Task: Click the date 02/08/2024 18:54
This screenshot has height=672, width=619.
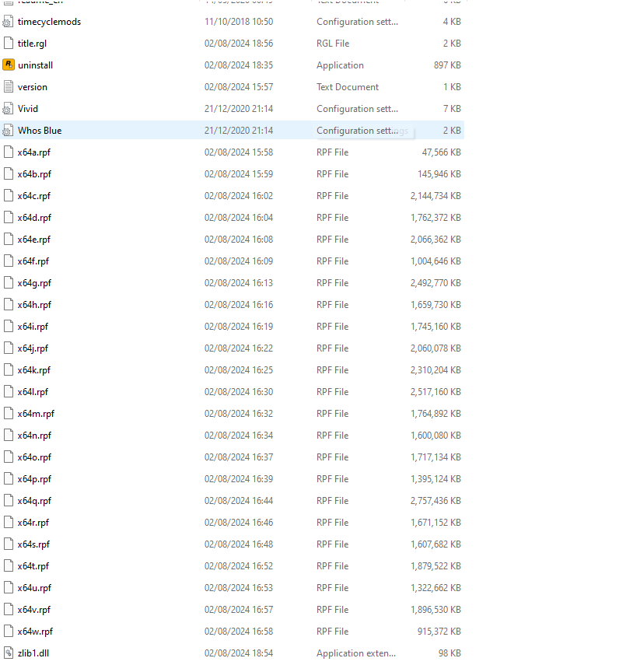Action: [239, 653]
